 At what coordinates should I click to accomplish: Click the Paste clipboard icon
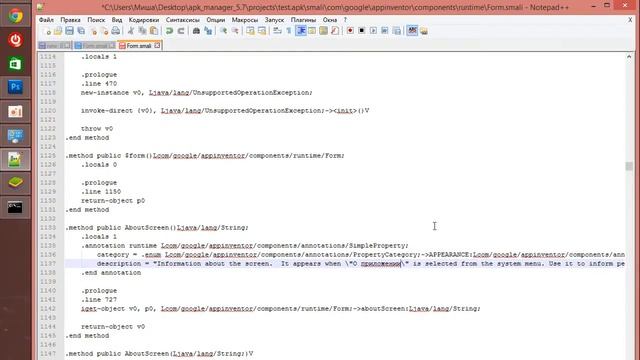point(154,31)
